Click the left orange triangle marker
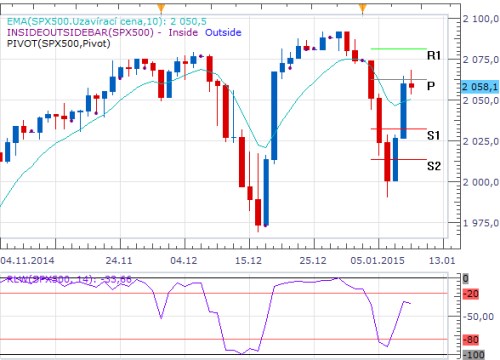Screen dimensions: 500x360 161,7
